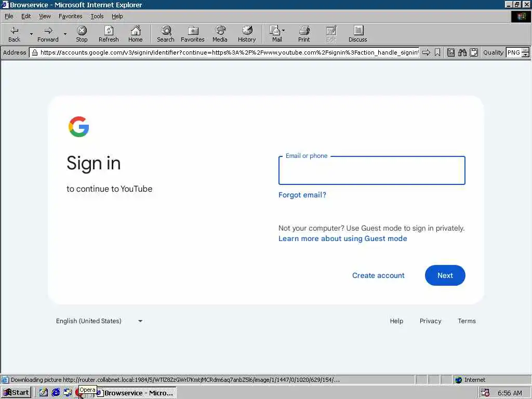Viewport: 532px width, 399px height.
Task: Print the page using the Print button
Action: click(304, 34)
